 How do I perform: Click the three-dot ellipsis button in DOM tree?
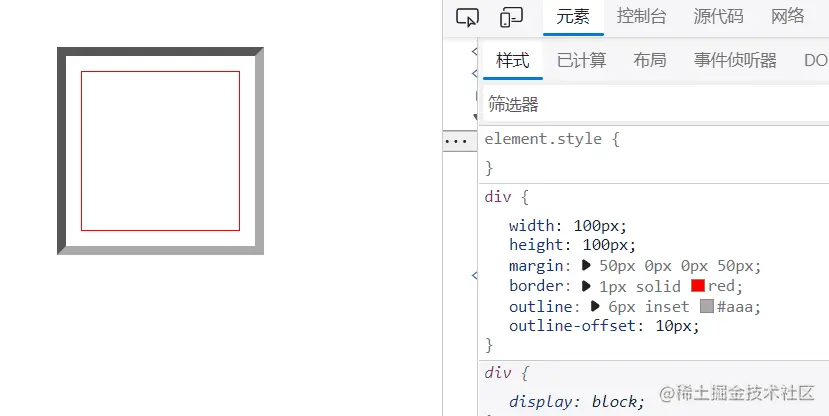pos(456,141)
